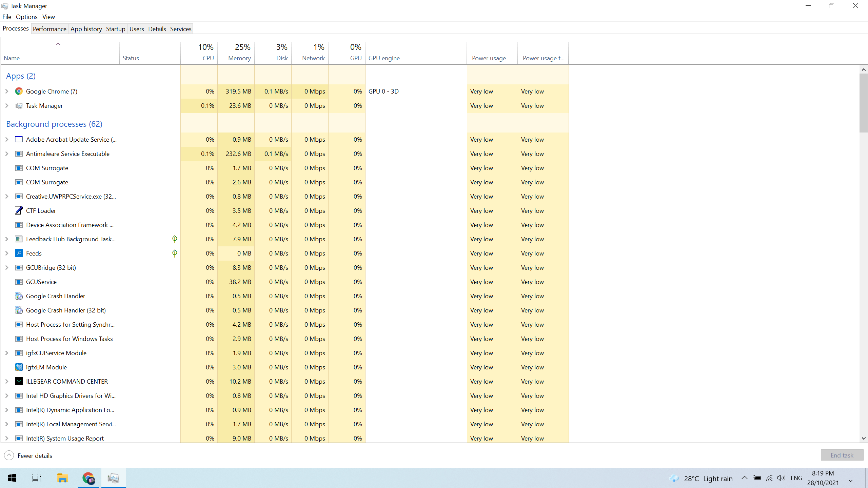The image size is (868, 488).
Task: Expand the Google Chrome (7) process group
Action: tap(6, 91)
